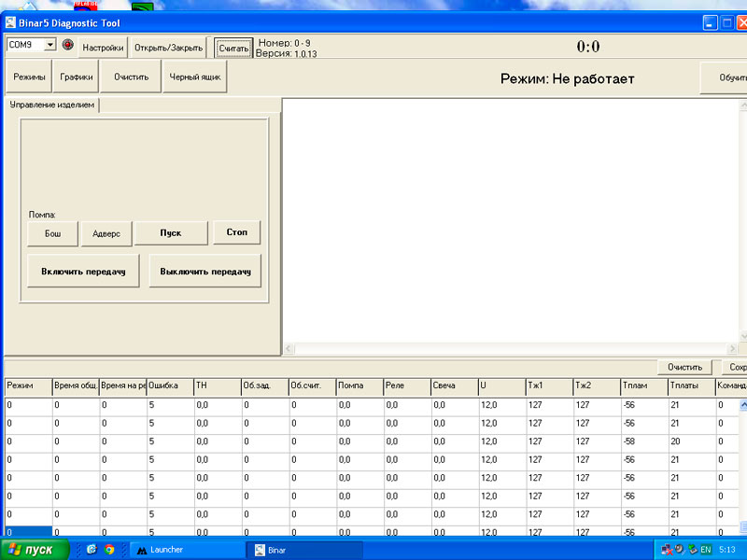Click Очистить above the data table

(x=684, y=367)
